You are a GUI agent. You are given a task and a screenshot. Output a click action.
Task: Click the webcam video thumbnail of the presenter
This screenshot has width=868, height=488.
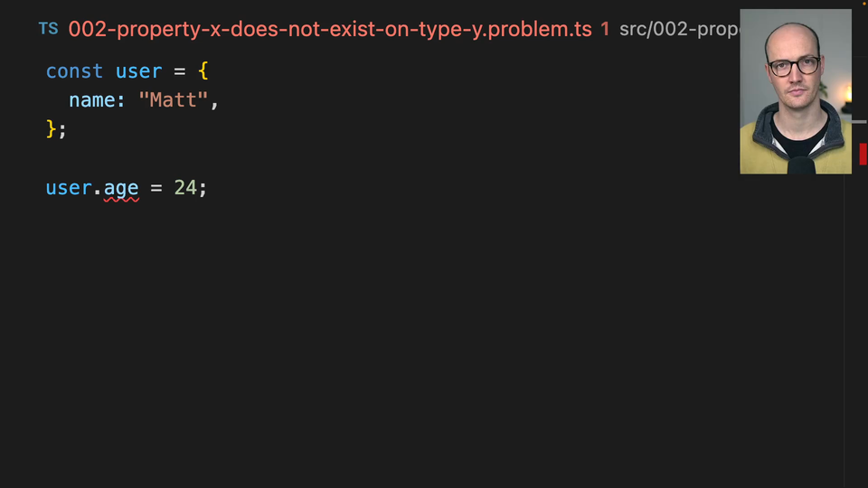[795, 91]
